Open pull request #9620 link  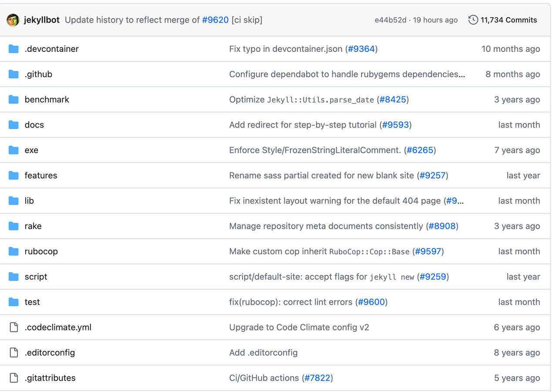(x=216, y=20)
